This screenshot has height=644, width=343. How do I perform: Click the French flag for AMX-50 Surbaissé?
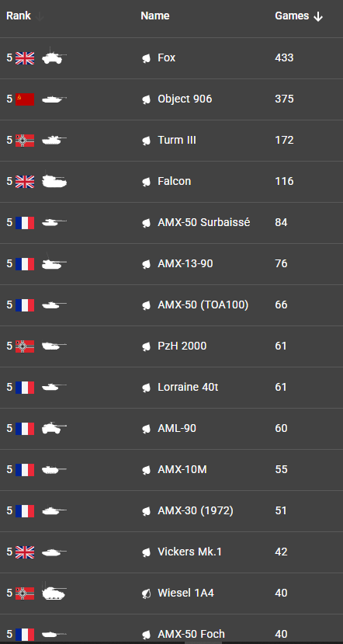pos(25,223)
